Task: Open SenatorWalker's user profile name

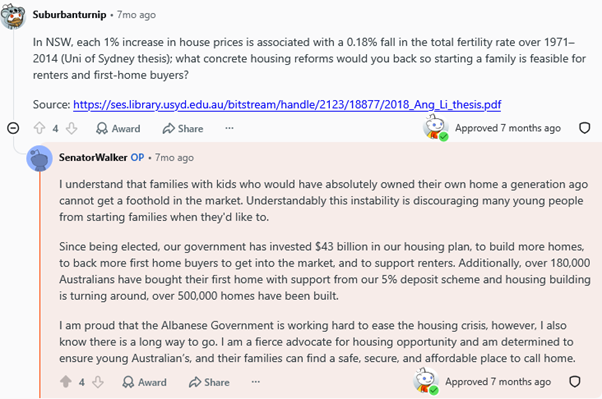Action: 93,157
